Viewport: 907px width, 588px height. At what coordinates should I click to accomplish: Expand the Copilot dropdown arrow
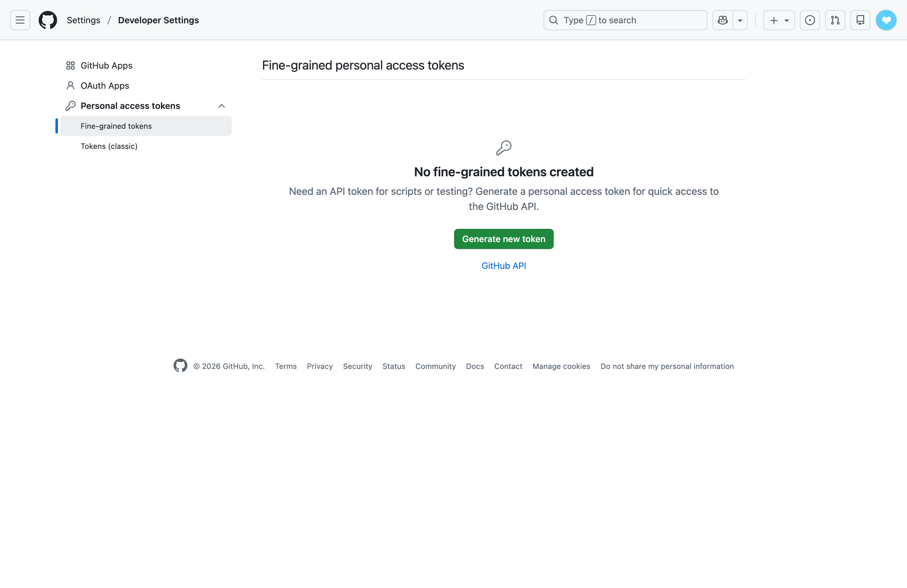coord(740,20)
